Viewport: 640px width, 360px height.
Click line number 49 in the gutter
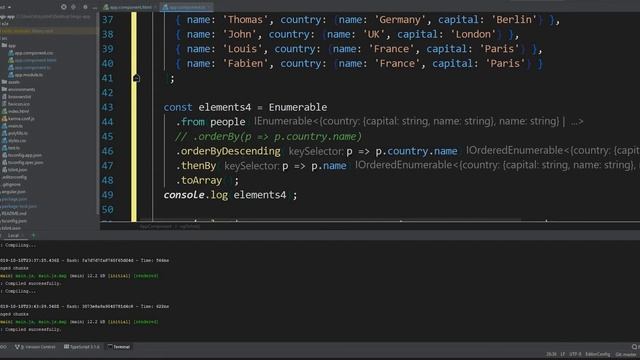[107, 195]
